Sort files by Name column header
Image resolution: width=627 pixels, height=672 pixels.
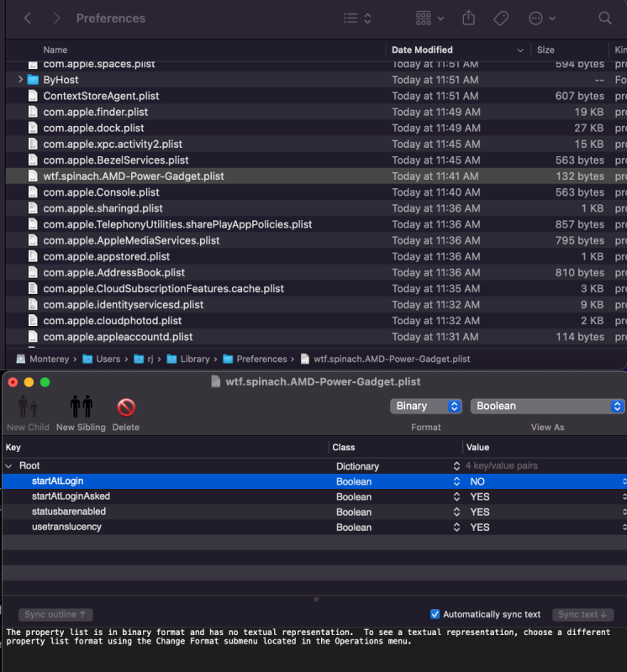[x=55, y=50]
